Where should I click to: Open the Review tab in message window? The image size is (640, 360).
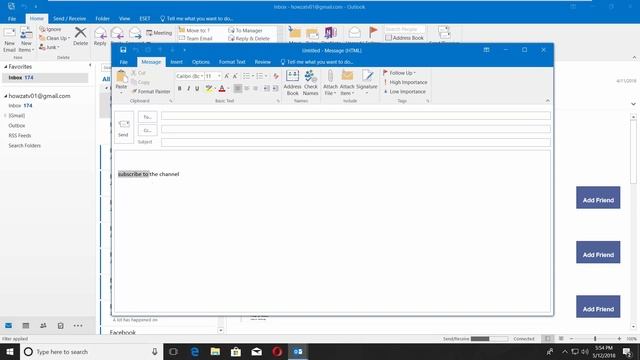(262, 62)
